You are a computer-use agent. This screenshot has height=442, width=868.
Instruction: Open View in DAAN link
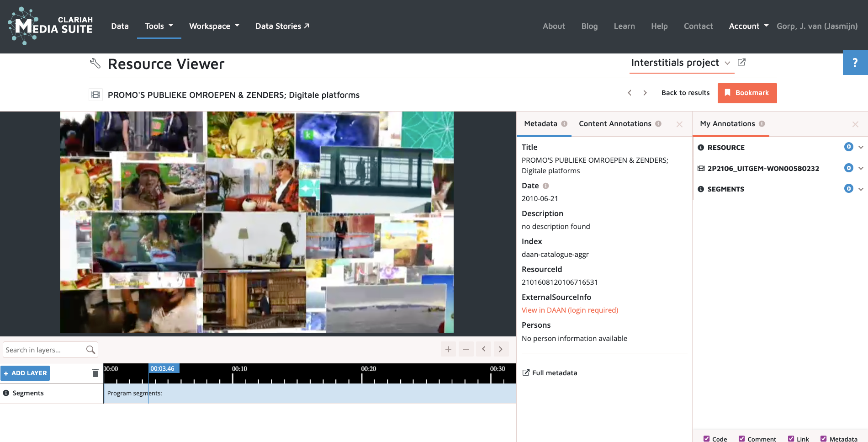570,310
